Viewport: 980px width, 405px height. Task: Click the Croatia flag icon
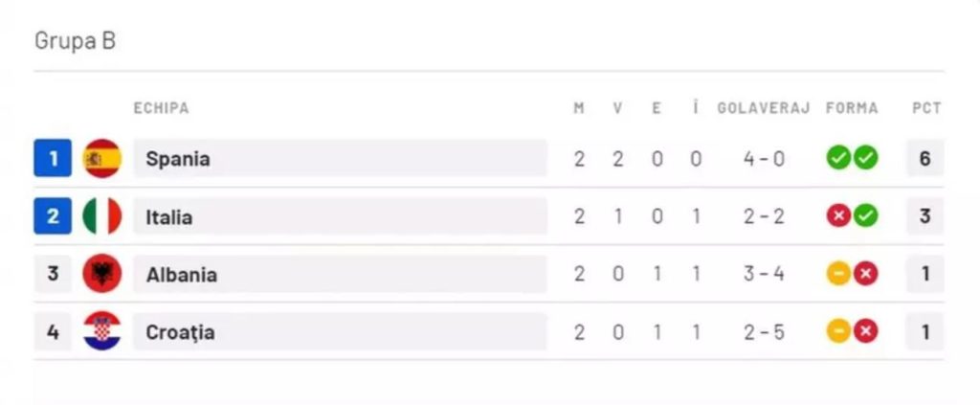pos(101,331)
